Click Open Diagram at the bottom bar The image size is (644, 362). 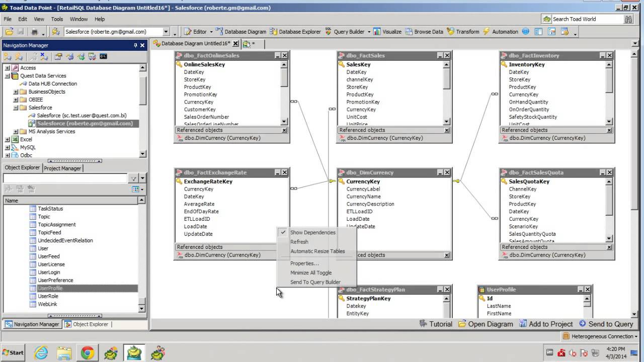[x=486, y=324]
